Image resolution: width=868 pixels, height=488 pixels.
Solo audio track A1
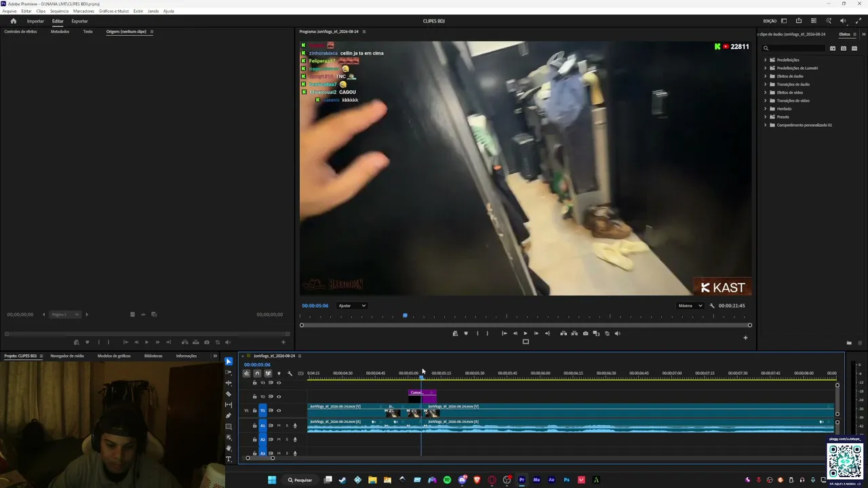click(286, 426)
